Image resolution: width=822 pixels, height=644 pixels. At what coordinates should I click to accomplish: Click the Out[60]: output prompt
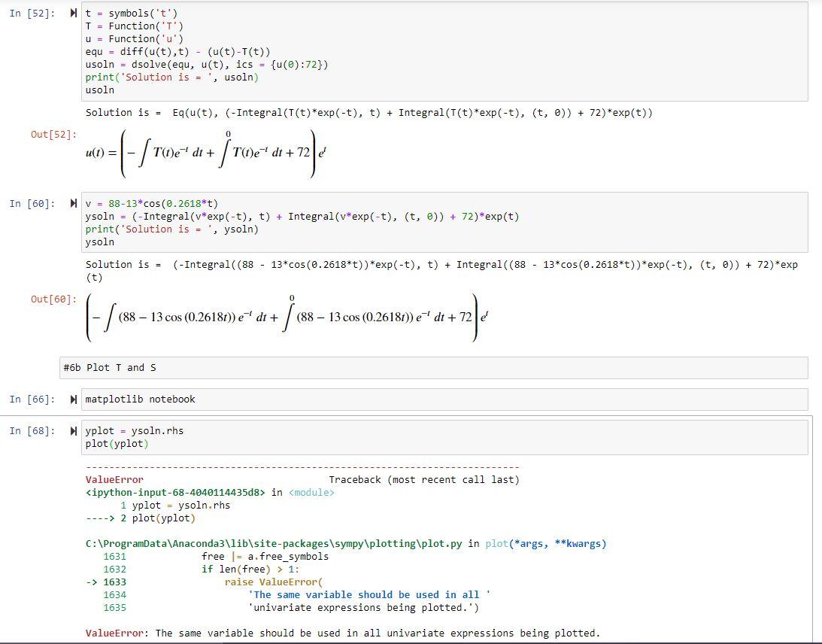(x=53, y=299)
